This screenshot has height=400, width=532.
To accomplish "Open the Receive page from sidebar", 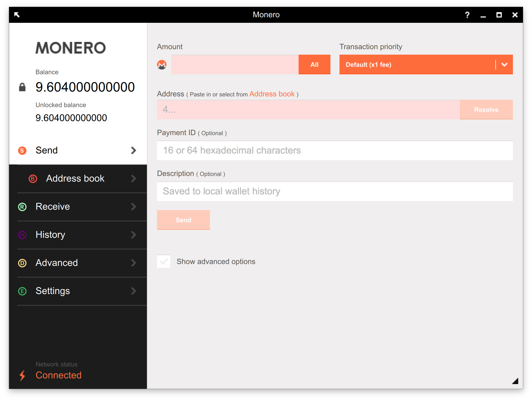I will pyautogui.click(x=53, y=207).
